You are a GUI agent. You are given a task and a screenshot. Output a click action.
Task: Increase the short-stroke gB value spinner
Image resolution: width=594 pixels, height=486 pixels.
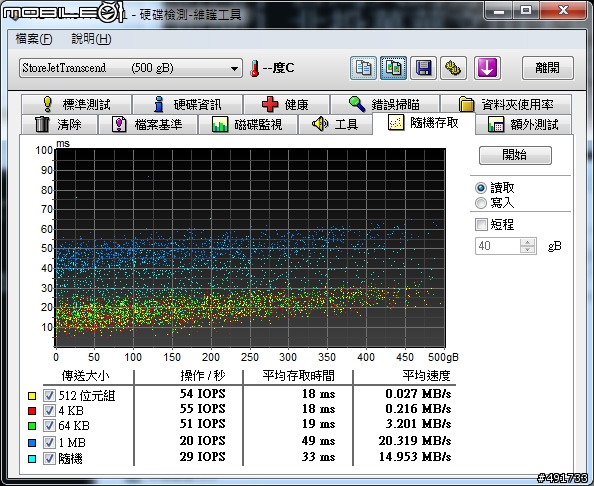pyautogui.click(x=527, y=242)
